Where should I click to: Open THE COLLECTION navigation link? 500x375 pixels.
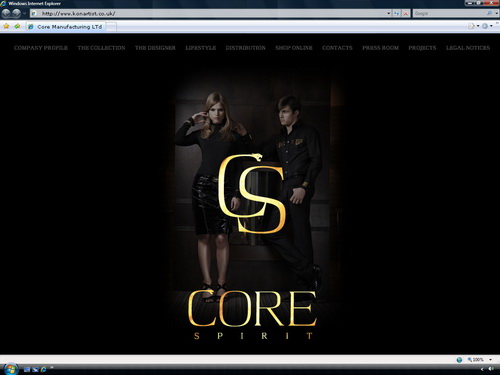[x=102, y=48]
